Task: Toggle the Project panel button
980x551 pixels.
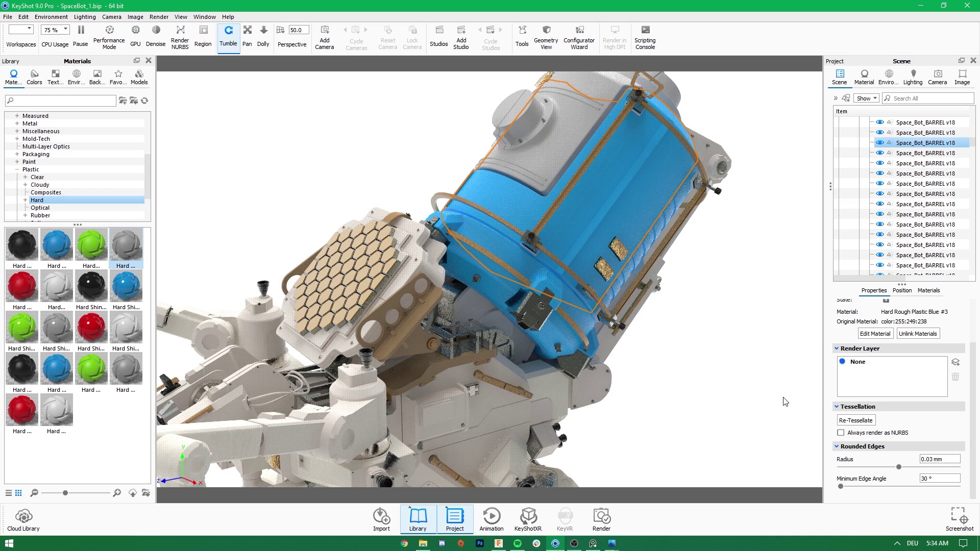Action: (455, 519)
